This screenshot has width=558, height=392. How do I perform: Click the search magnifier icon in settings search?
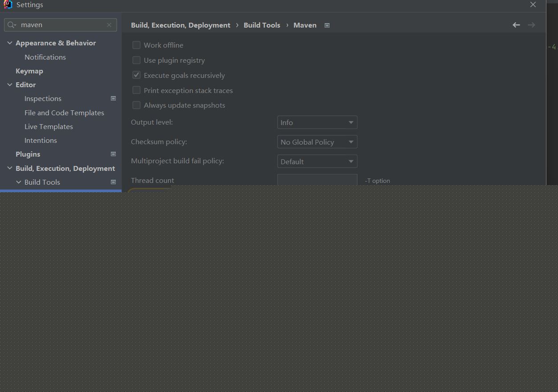12,25
